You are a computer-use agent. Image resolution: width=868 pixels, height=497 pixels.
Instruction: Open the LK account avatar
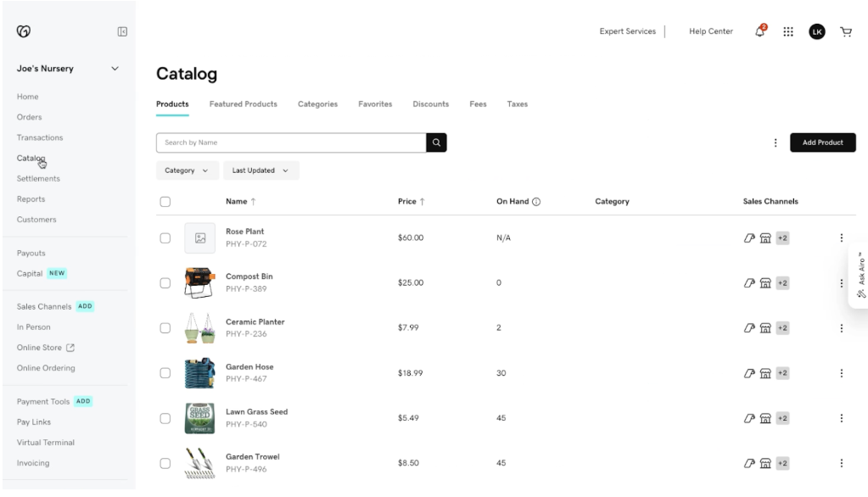[817, 31]
